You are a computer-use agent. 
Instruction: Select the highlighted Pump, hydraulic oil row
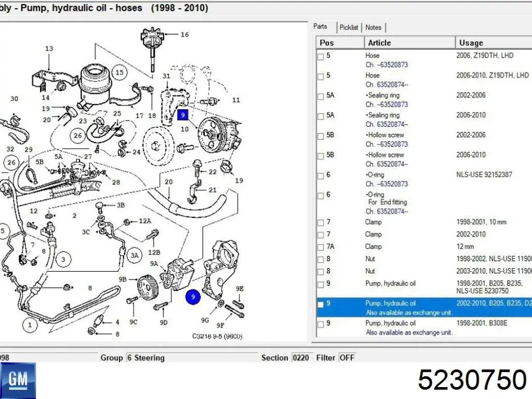(424, 308)
